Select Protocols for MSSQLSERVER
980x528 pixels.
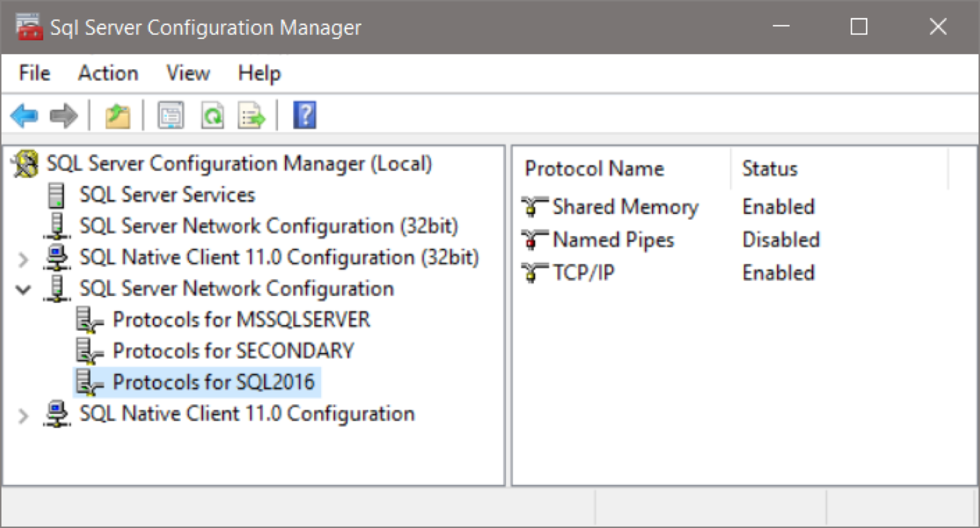pyautogui.click(x=241, y=320)
